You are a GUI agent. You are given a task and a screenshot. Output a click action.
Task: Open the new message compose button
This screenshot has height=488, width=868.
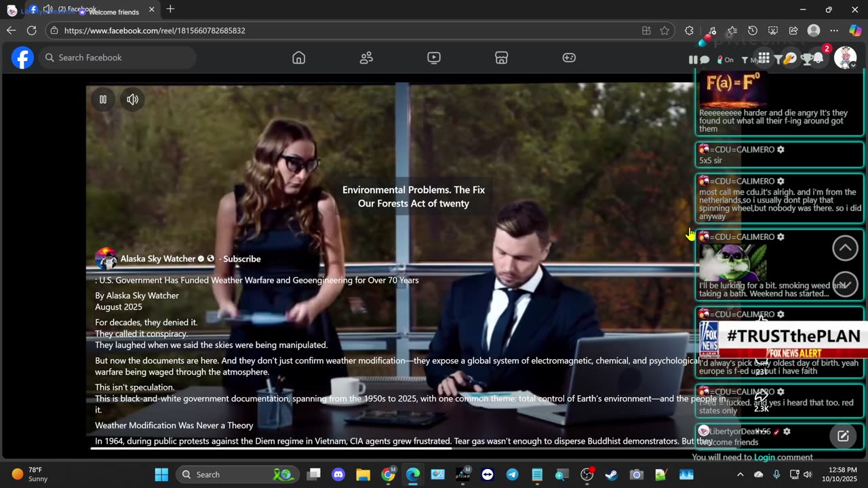(843, 436)
